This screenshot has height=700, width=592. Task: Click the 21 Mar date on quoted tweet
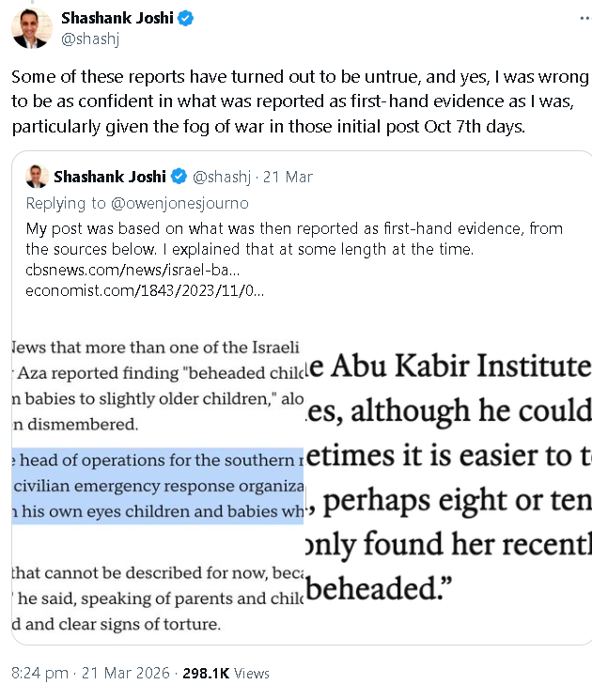coord(288,177)
